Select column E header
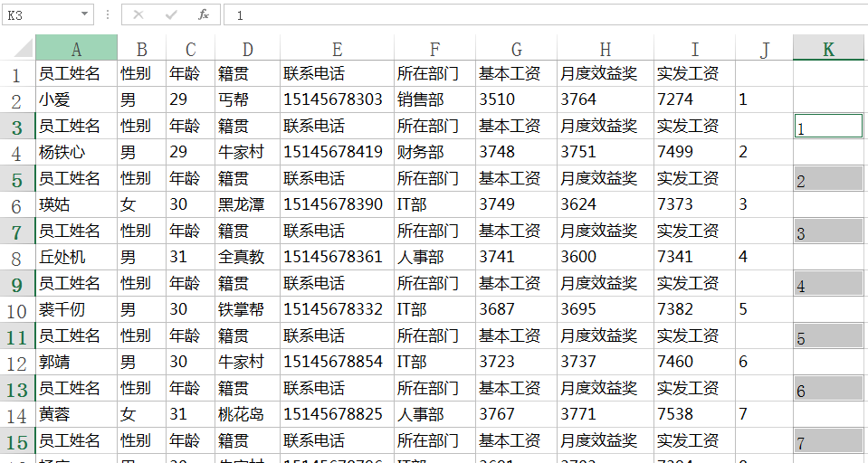 [x=337, y=48]
